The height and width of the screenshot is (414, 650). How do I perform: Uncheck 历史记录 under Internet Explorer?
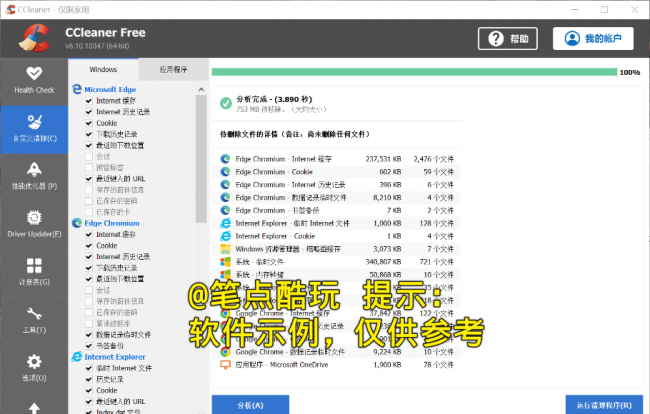coord(89,379)
